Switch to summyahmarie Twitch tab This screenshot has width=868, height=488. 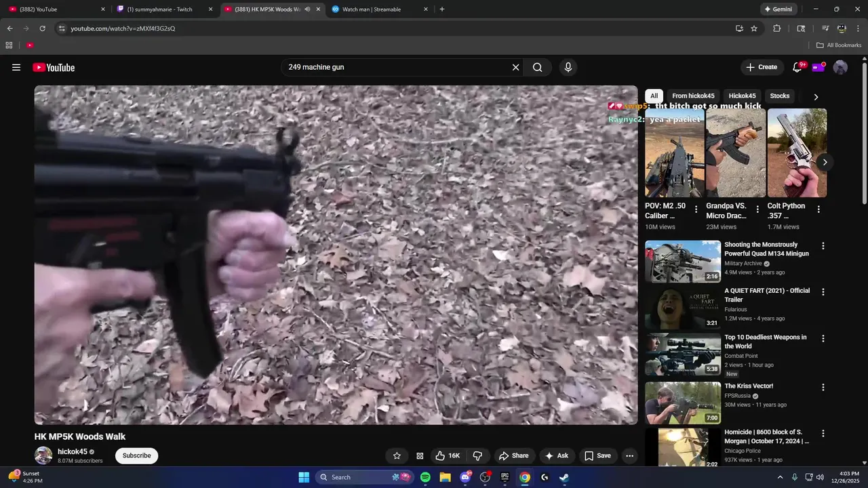[x=165, y=9]
